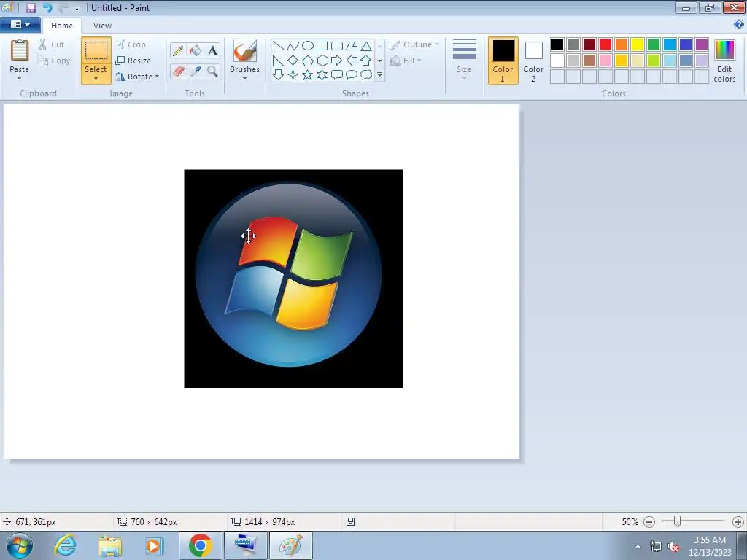Choose the Cloud callout shape
This screenshot has width=747, height=560.
pyautogui.click(x=366, y=75)
